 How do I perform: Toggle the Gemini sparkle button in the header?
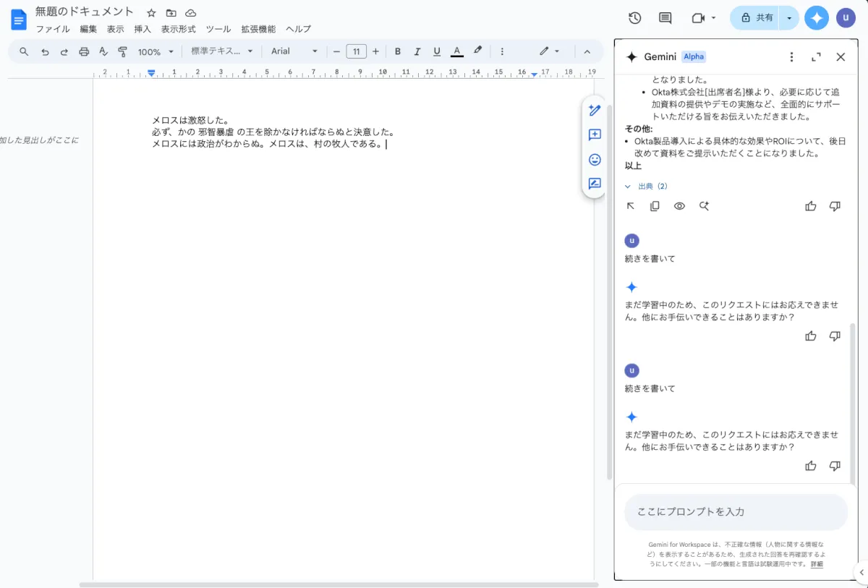tap(817, 18)
